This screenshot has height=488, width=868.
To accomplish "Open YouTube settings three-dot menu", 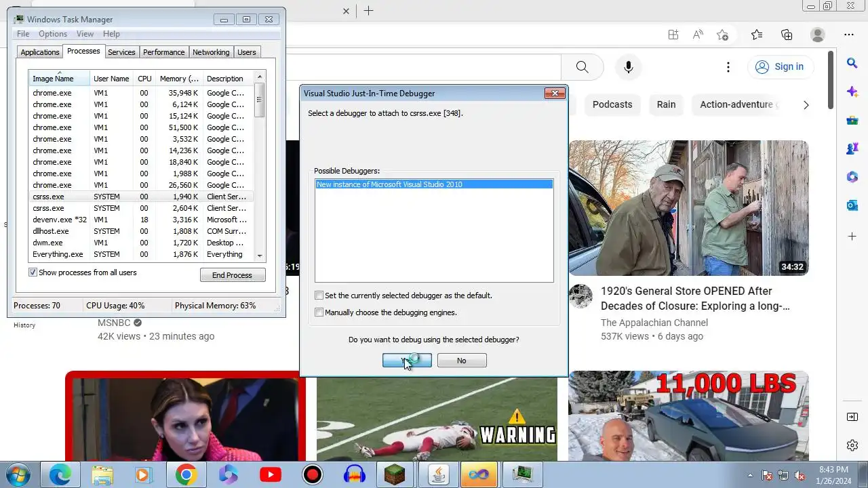I will click(x=728, y=66).
